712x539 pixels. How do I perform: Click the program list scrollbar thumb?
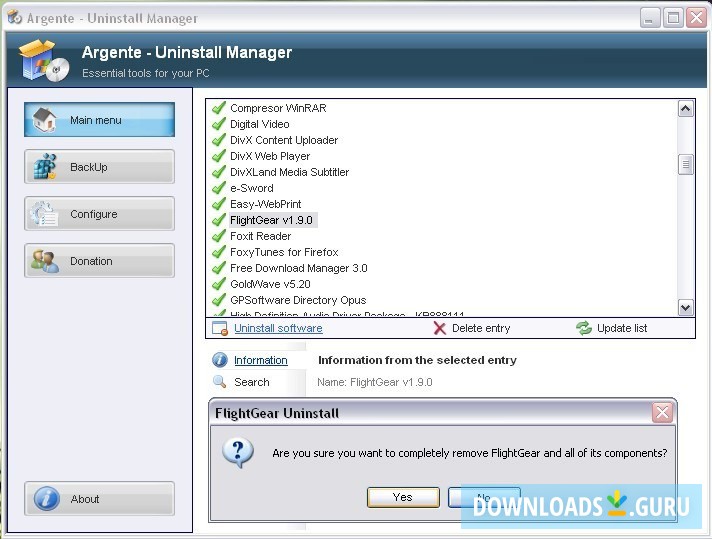685,164
